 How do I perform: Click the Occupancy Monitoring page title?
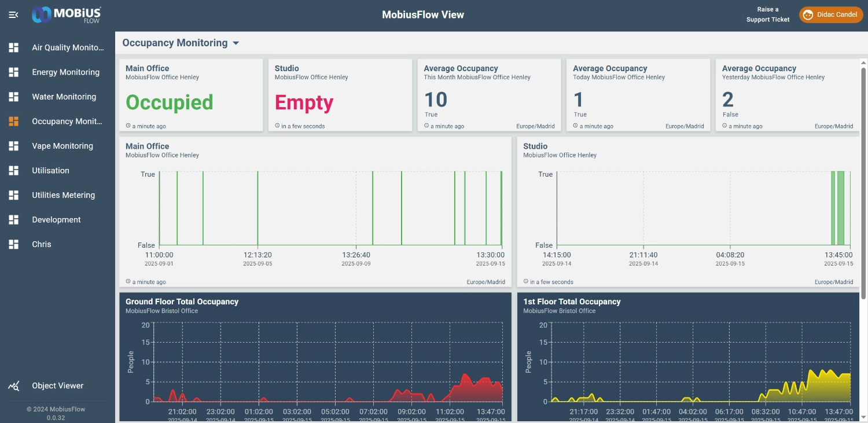175,43
